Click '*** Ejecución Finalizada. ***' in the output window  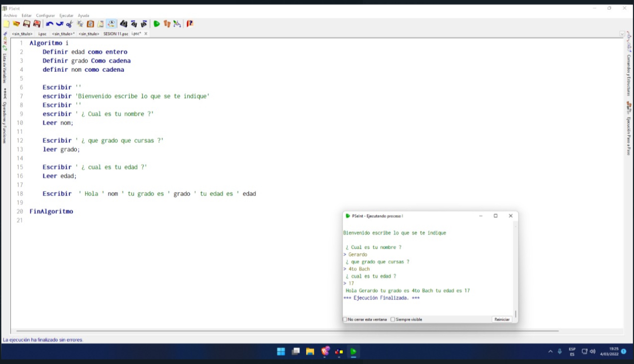pos(382,298)
